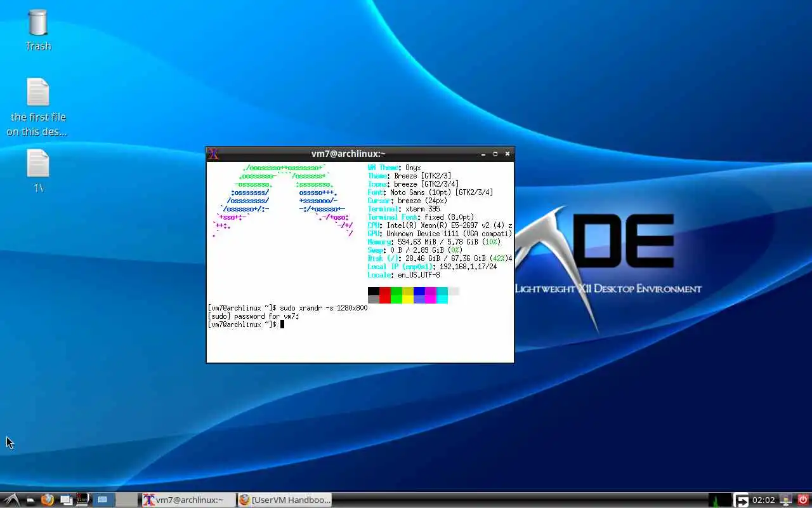Click the show desktop/iconify windows icon
This screenshot has height=508, width=812.
point(66,500)
